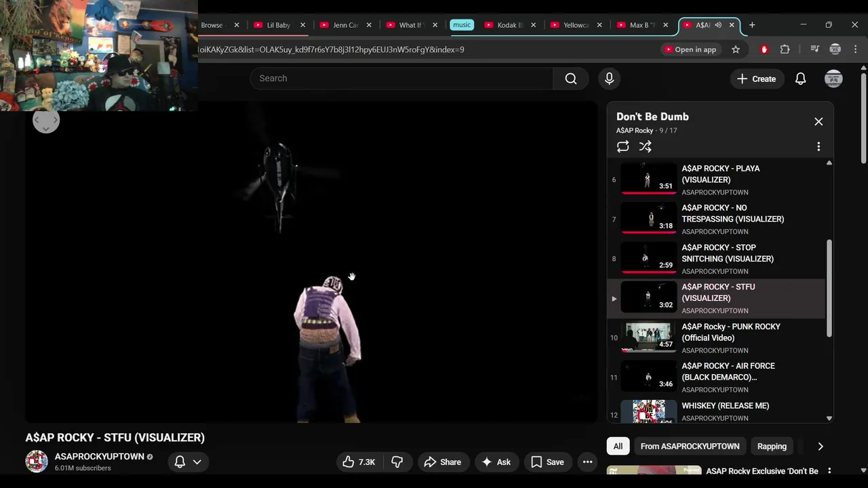Image resolution: width=868 pixels, height=488 pixels.
Task: Click the playlist scrollbar thumb
Action: (x=829, y=287)
